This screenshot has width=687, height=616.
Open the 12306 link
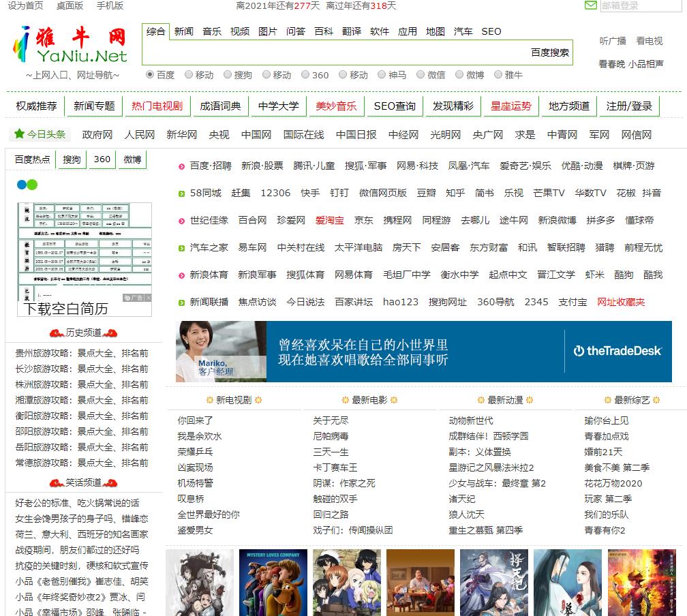(275, 193)
